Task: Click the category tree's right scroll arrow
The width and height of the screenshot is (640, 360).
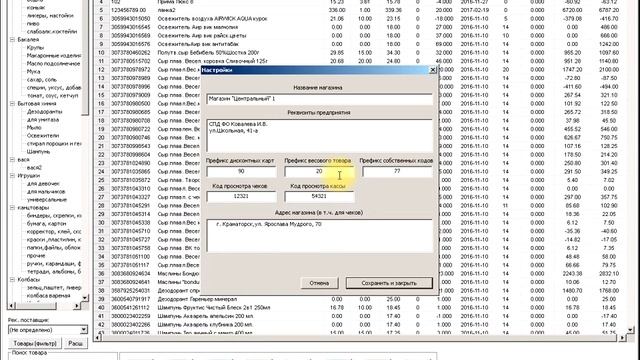Action: (77, 305)
